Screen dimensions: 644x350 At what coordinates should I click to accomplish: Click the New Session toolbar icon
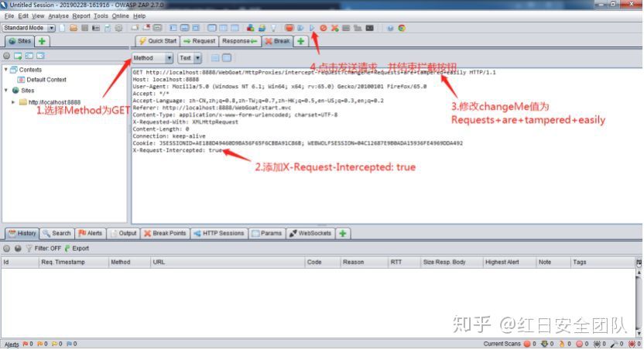[62, 28]
